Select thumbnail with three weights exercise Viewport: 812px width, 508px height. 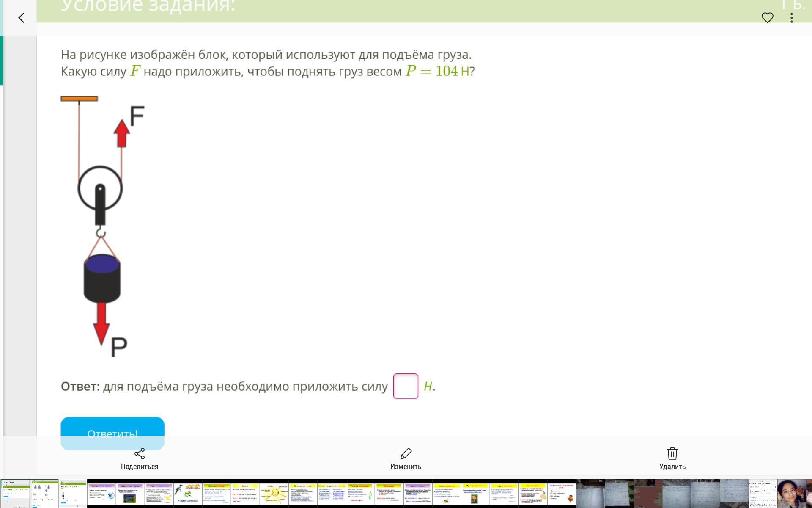pos(44,494)
